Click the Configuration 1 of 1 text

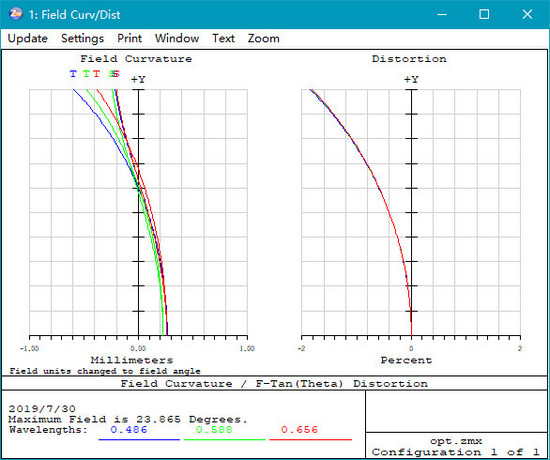pos(455,452)
